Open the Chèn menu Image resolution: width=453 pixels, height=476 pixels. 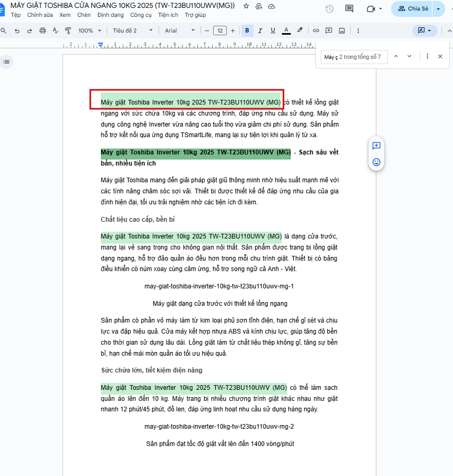click(x=84, y=15)
